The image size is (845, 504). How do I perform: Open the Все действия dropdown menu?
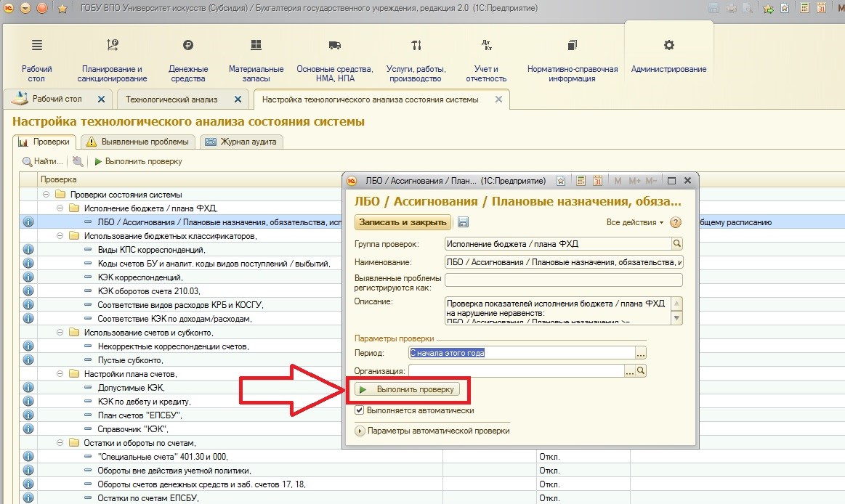coord(635,222)
